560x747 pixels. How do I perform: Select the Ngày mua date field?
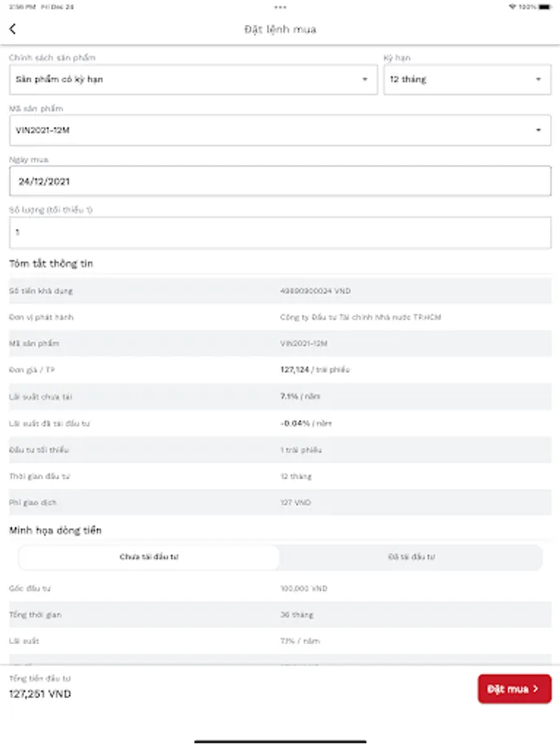click(280, 181)
